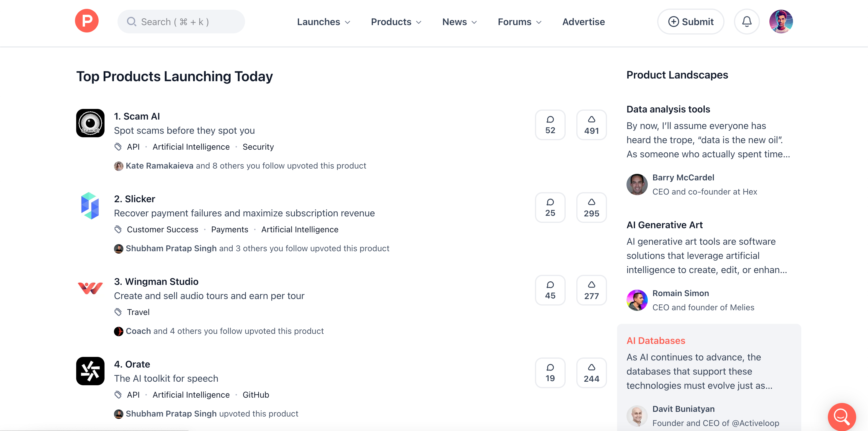The height and width of the screenshot is (431, 868).
Task: Focus the Search input field
Action: [x=181, y=22]
